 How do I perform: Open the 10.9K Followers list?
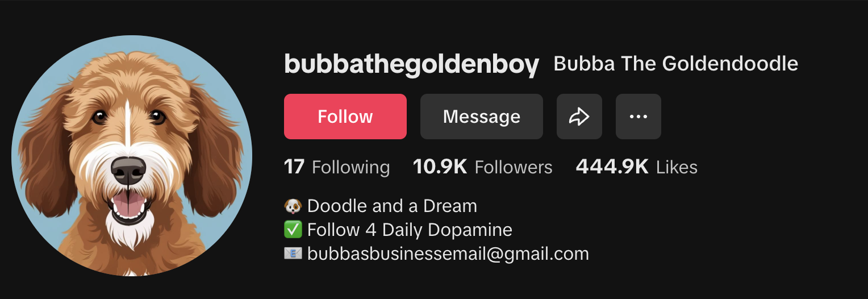(x=482, y=167)
